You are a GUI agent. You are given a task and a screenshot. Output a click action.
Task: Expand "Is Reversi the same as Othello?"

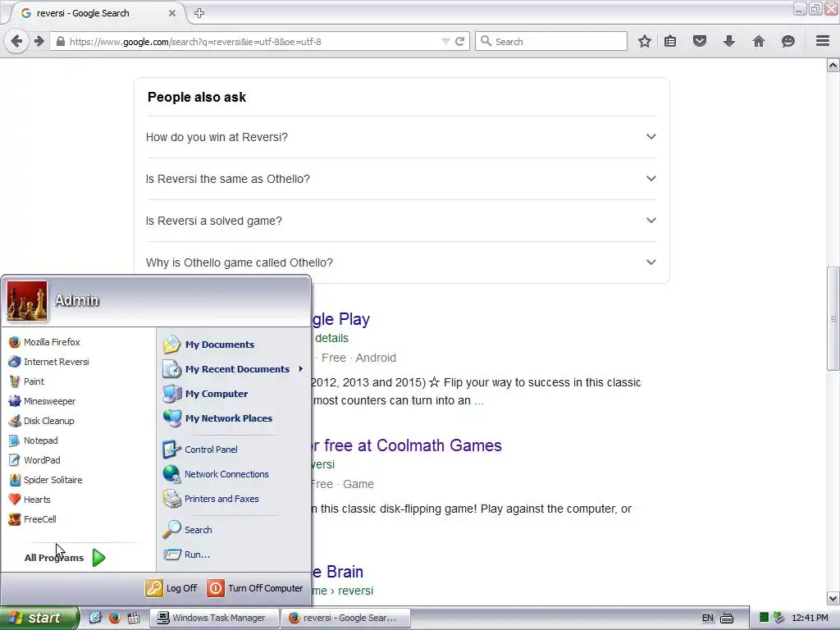(x=401, y=179)
